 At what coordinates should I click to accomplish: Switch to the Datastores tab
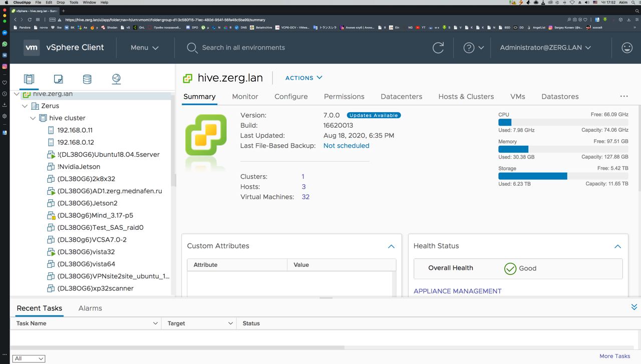pyautogui.click(x=560, y=97)
